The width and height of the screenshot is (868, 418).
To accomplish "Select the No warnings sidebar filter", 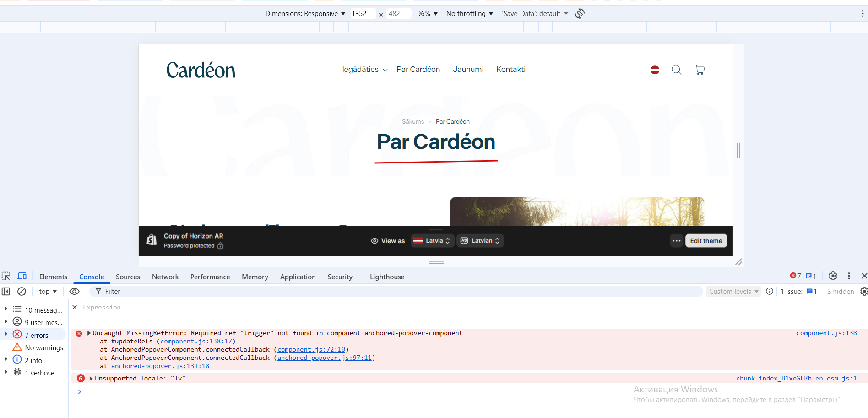I will (x=38, y=348).
